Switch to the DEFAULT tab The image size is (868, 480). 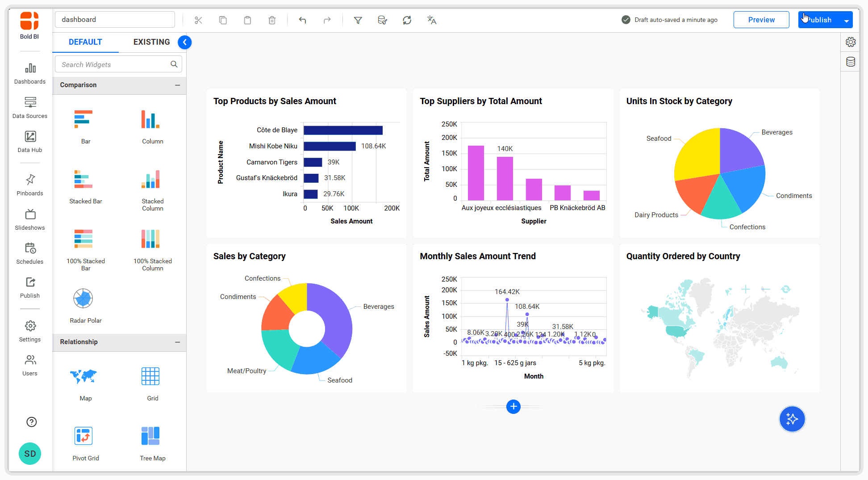click(85, 42)
